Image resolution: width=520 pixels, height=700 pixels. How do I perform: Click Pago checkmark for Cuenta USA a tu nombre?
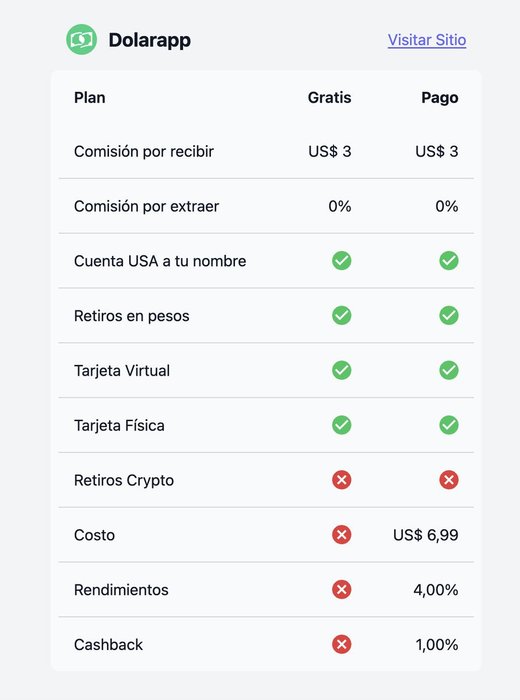pos(449,261)
